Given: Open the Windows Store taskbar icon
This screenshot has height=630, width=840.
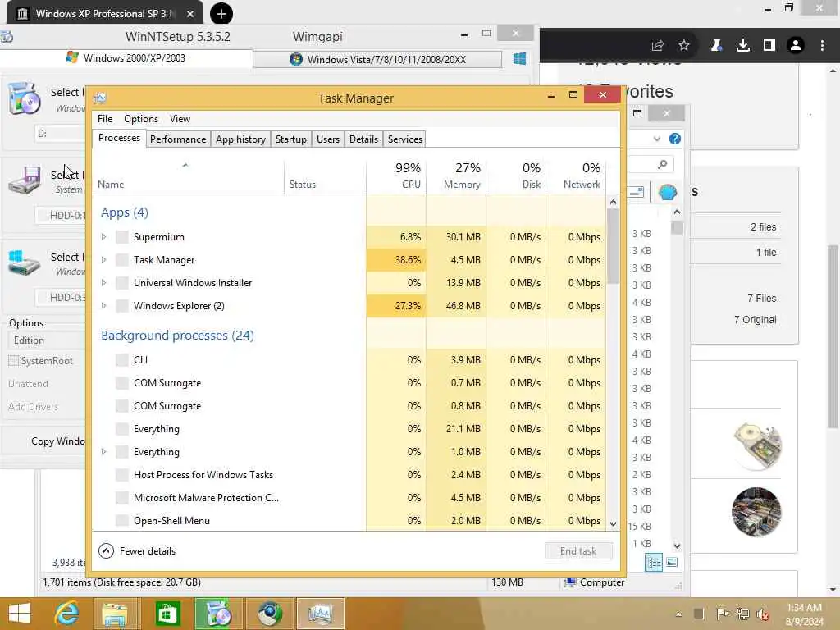Looking at the screenshot, I should tap(167, 614).
